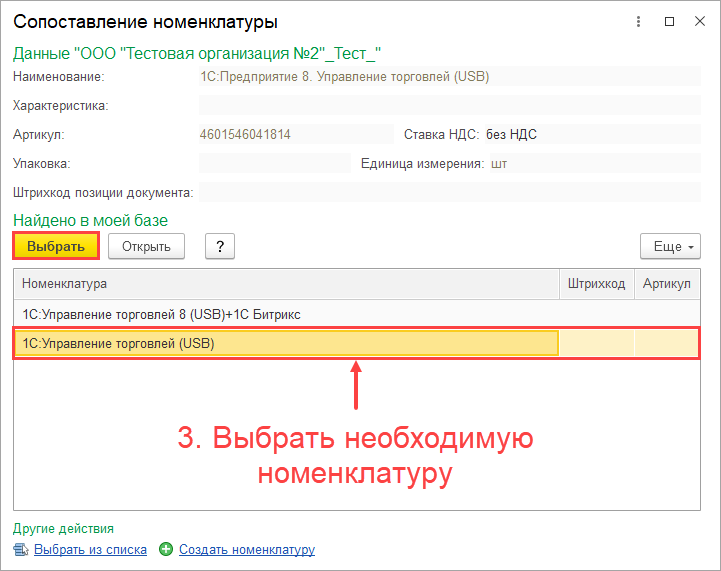Click the Артикул field 4601546041814
The image size is (721, 571).
point(296,134)
